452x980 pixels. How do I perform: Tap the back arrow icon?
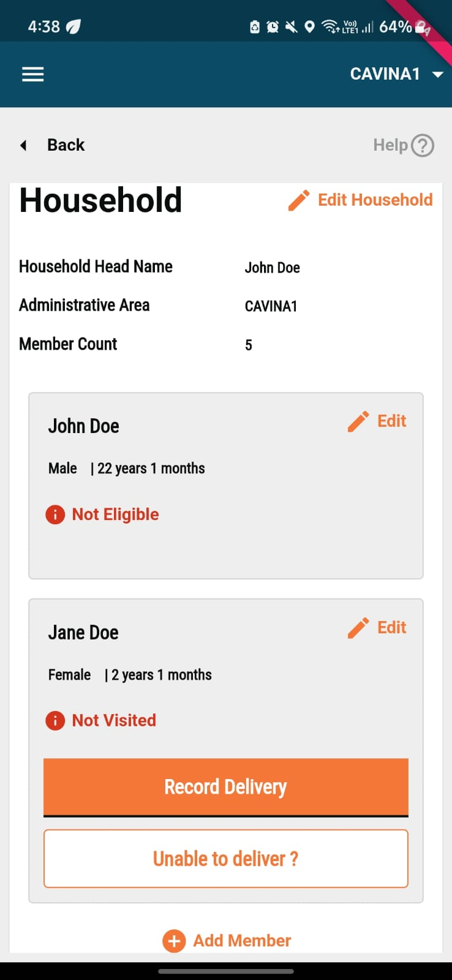point(24,145)
